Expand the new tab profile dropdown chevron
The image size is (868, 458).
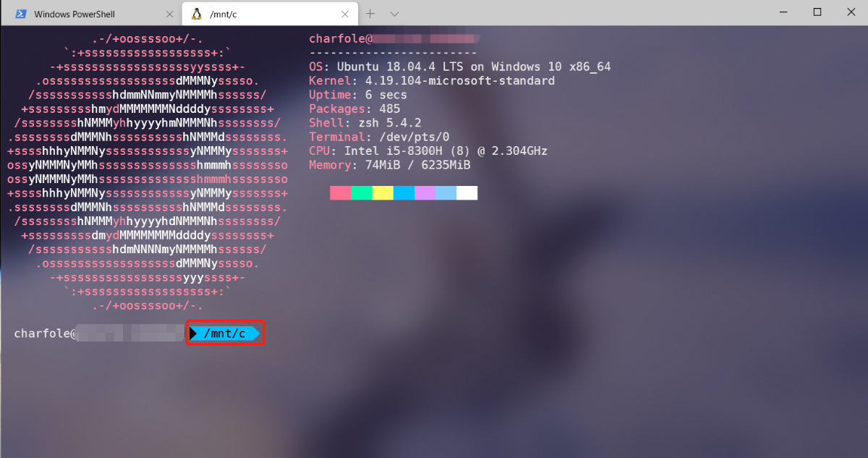(x=394, y=14)
